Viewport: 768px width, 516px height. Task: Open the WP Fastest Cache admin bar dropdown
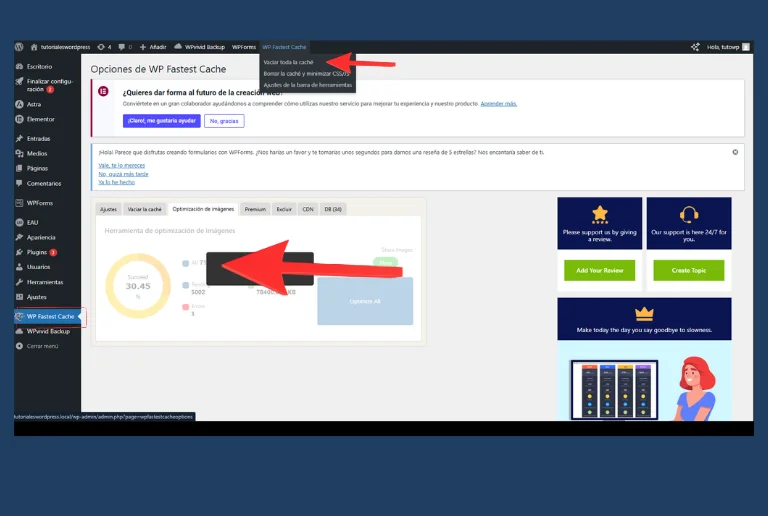tap(285, 47)
